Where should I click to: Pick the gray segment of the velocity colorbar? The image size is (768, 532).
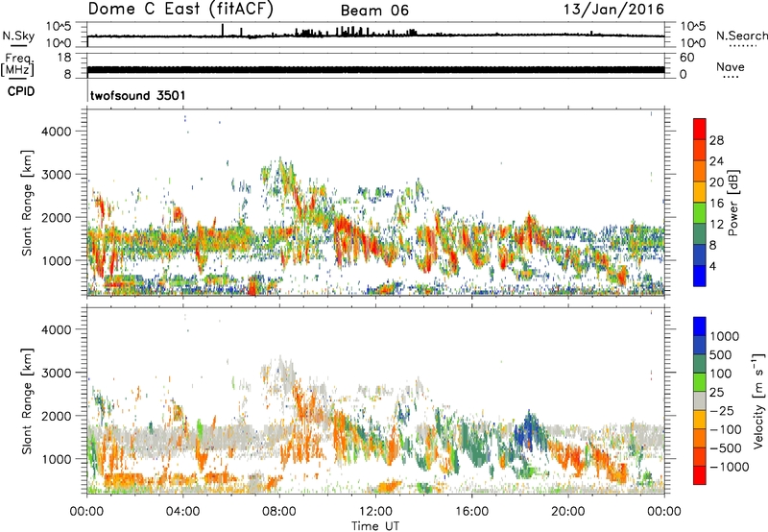pos(700,401)
